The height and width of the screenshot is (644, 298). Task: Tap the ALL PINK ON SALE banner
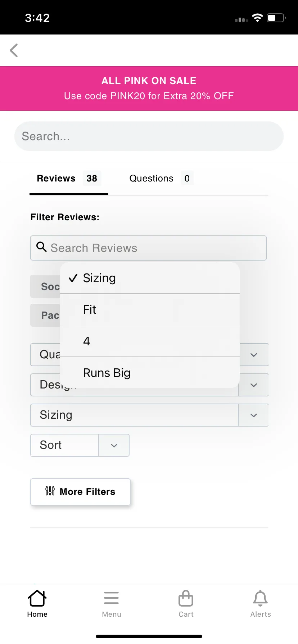(x=149, y=88)
